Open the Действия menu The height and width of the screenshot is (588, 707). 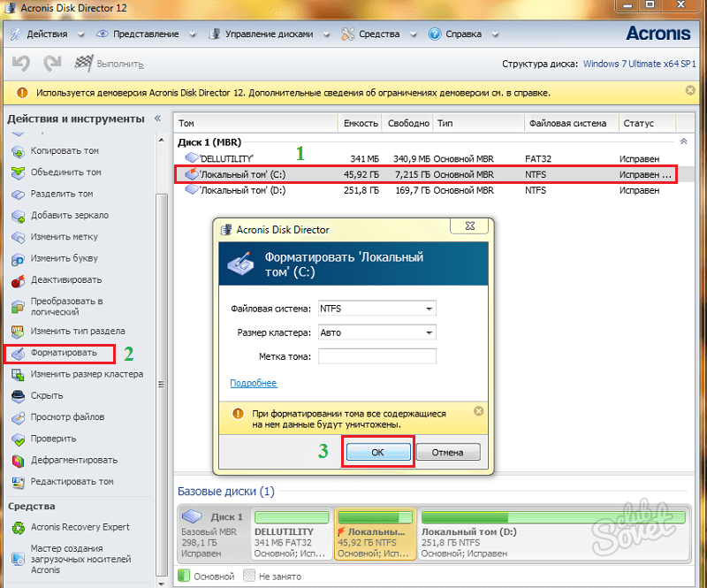tap(47, 34)
